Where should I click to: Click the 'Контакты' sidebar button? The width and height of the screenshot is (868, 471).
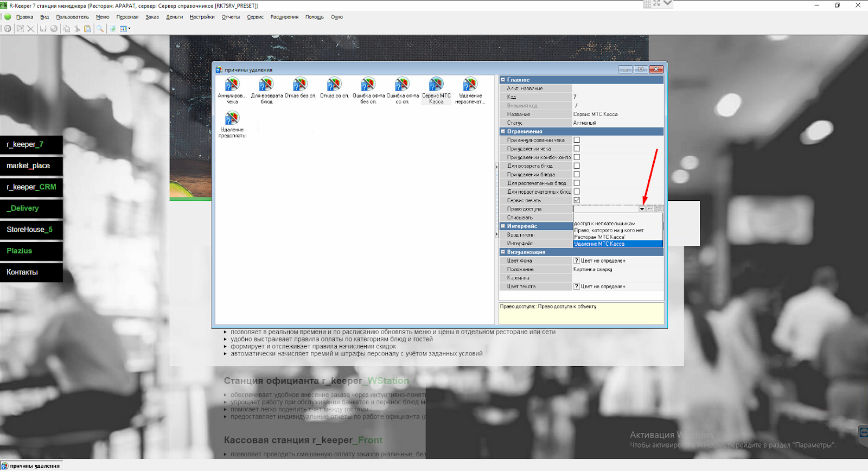(x=31, y=272)
